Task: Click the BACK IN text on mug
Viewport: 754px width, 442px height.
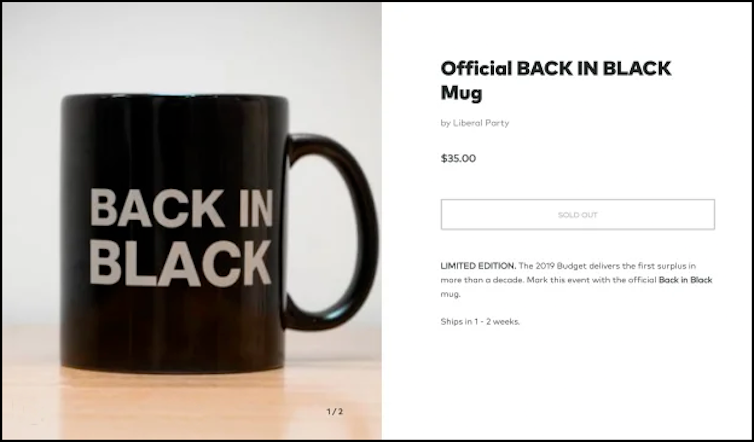Action: [182, 208]
